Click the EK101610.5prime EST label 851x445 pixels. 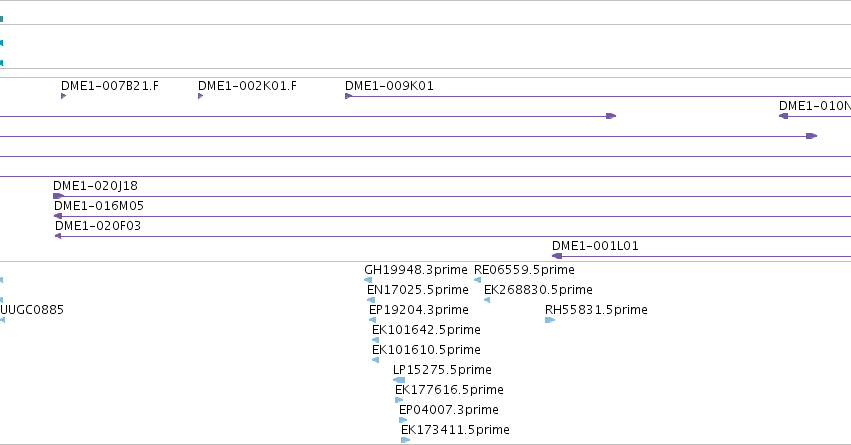[426, 350]
